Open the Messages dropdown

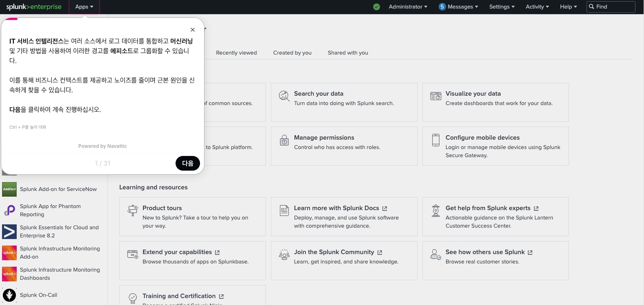[x=463, y=7]
